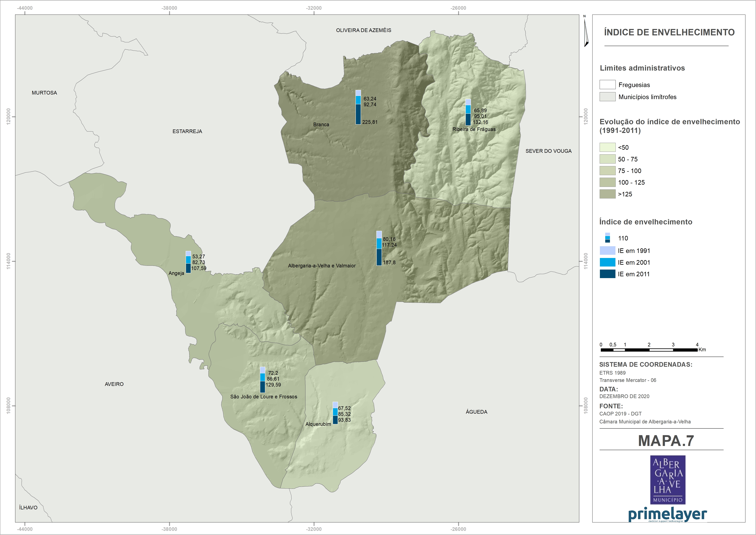Click the value 117,24 in Albergaria-a-Velha
The height and width of the screenshot is (535, 756).
point(389,245)
